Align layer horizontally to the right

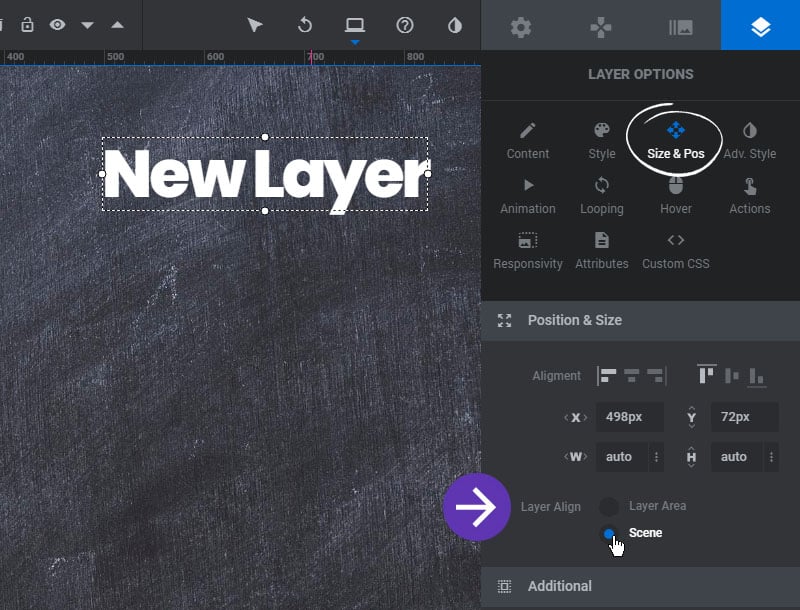point(656,375)
